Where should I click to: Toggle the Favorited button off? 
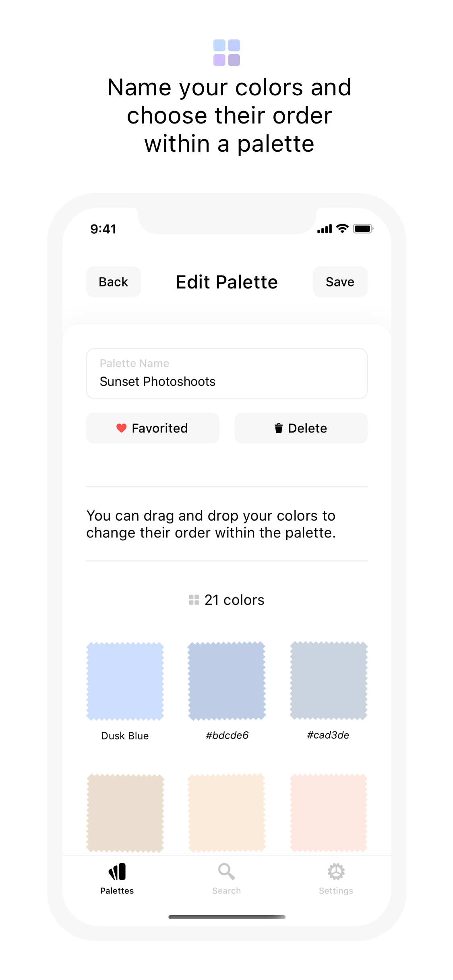[153, 428]
